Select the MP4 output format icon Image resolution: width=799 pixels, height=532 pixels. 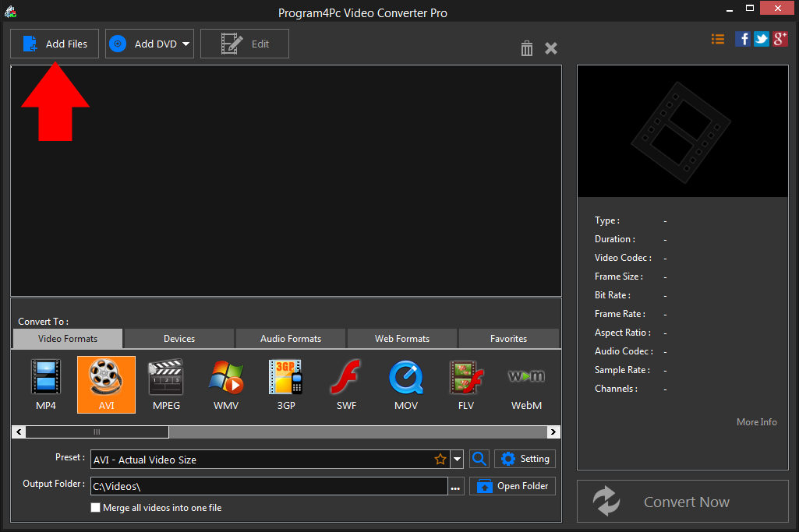[x=45, y=384]
